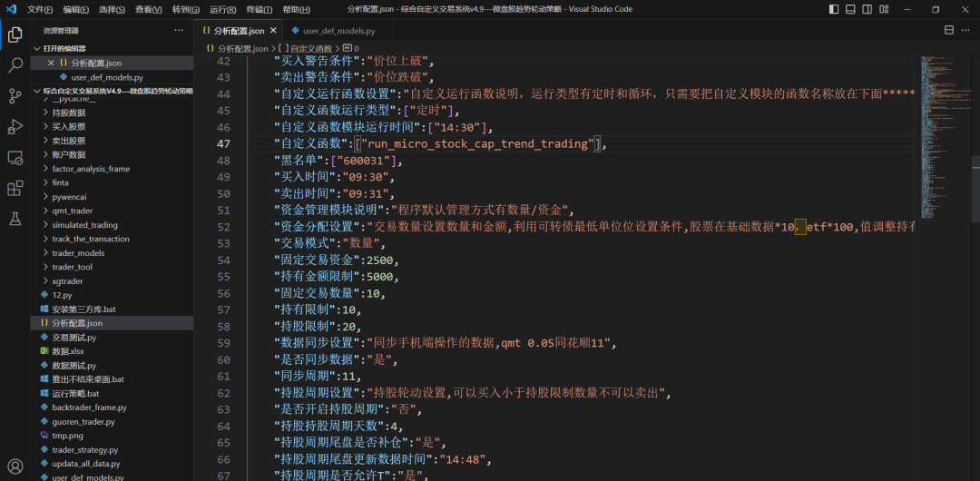Open trader_strategy.py file
The height and width of the screenshot is (481, 980).
click(113, 450)
